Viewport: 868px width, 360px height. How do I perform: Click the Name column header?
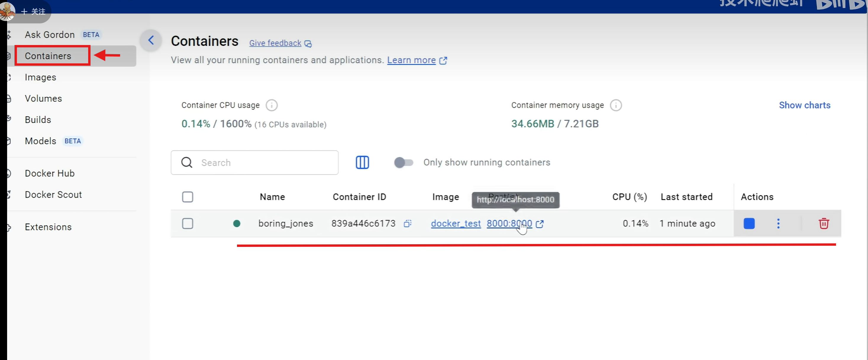(272, 197)
